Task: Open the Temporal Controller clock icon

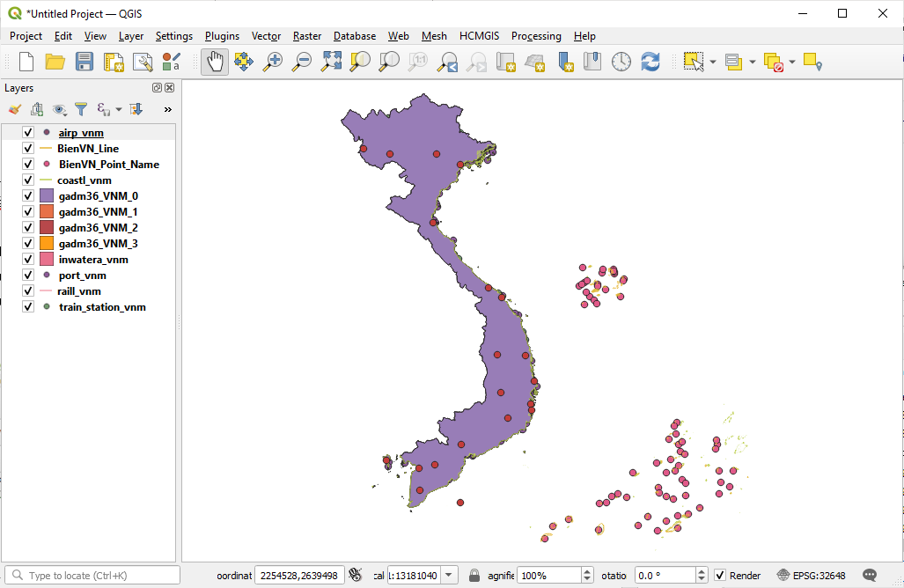Action: tap(621, 62)
